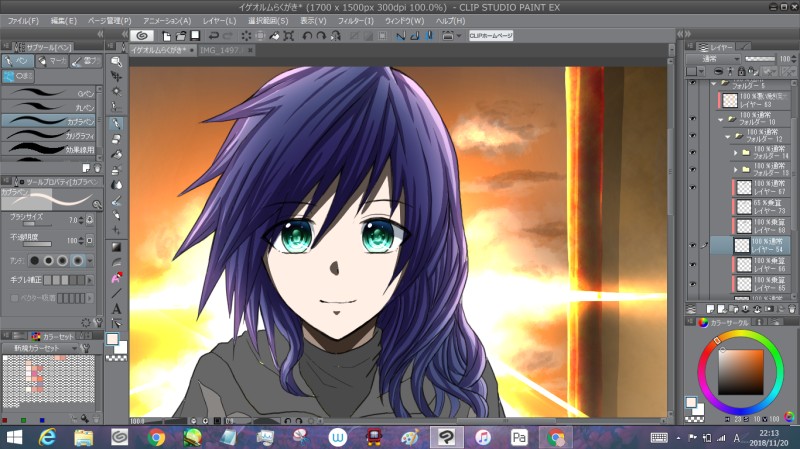Click the Clear (dotted starburst) icon in command bar

246,36
